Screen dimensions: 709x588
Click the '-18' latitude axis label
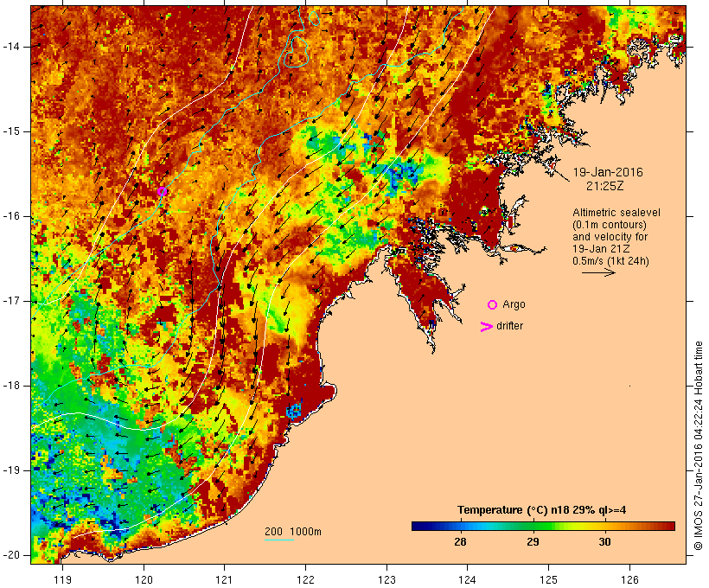[11, 386]
